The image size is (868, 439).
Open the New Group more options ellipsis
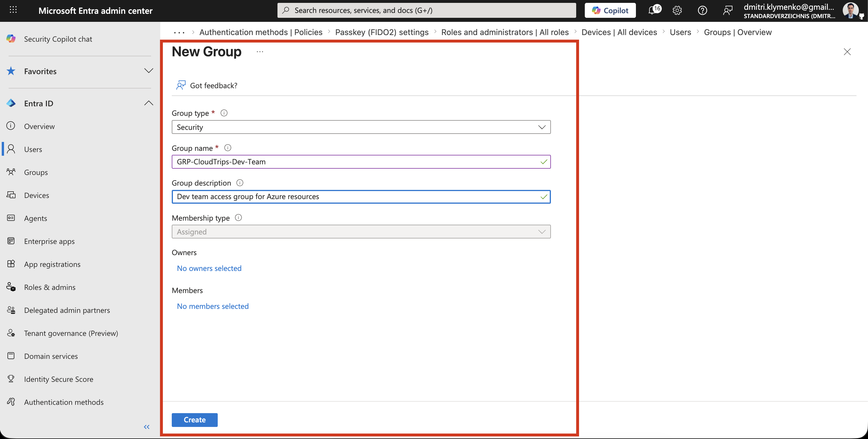[260, 52]
